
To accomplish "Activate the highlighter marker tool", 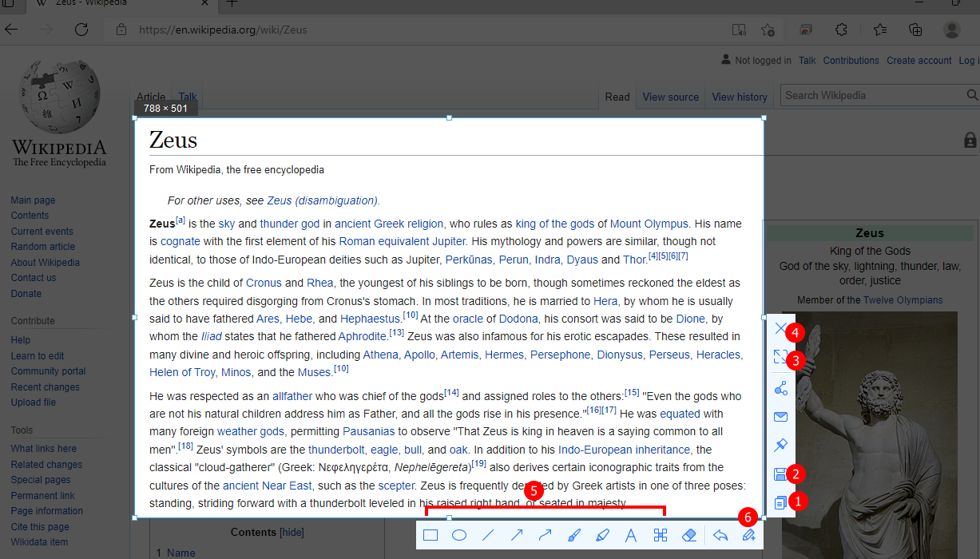I will pyautogui.click(x=603, y=535).
